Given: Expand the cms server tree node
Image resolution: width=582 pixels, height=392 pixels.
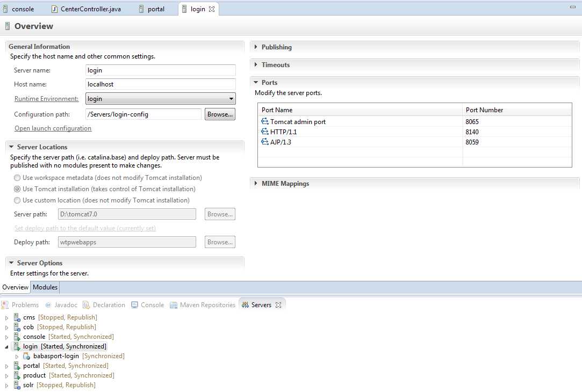Looking at the screenshot, I should (6, 318).
